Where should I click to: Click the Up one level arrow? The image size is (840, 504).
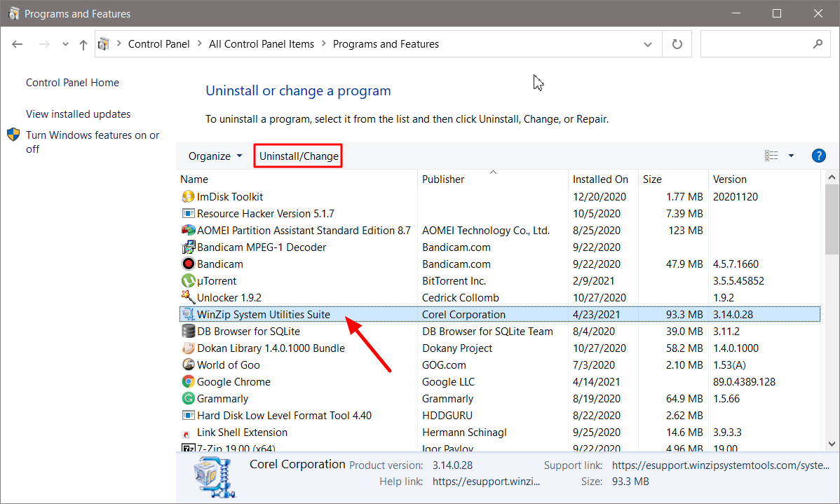pyautogui.click(x=82, y=43)
